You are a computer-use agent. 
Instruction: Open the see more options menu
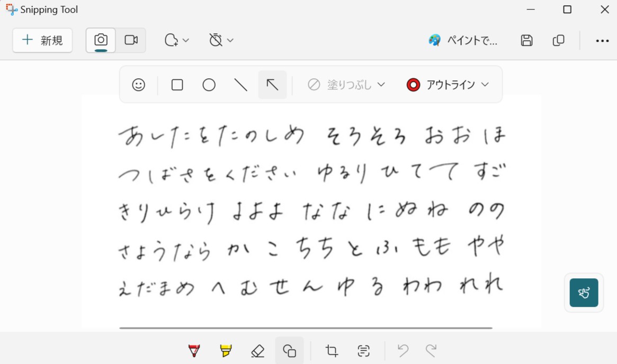click(x=603, y=40)
